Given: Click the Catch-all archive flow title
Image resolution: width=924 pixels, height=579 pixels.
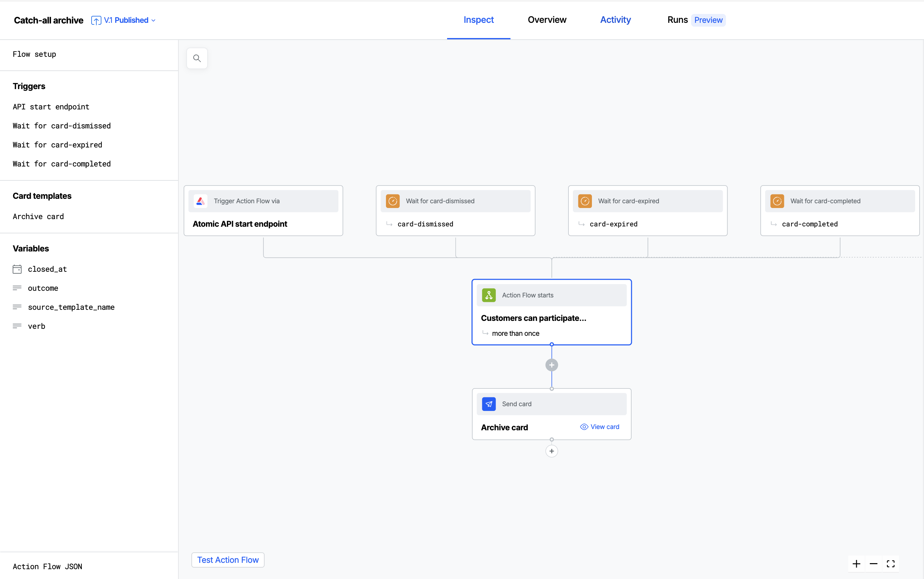Looking at the screenshot, I should 48,20.
